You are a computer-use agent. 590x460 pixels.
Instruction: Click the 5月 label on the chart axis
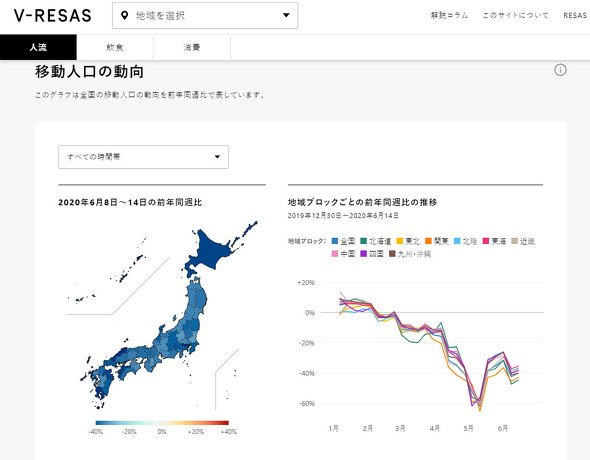tap(468, 428)
